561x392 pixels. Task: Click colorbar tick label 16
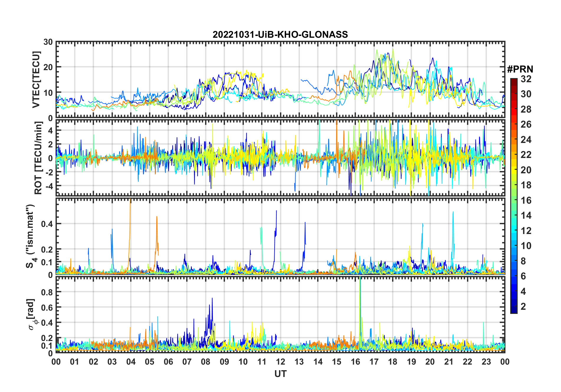526,200
